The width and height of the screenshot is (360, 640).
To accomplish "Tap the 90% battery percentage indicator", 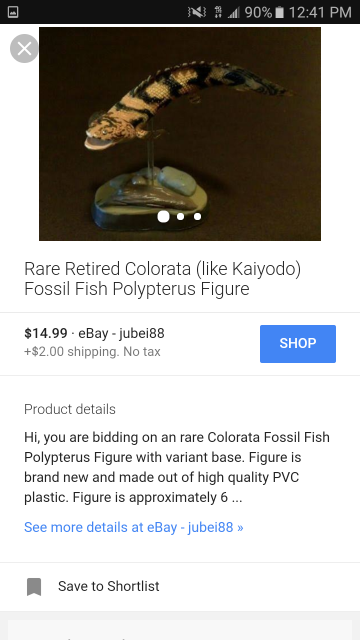I will point(258,12).
